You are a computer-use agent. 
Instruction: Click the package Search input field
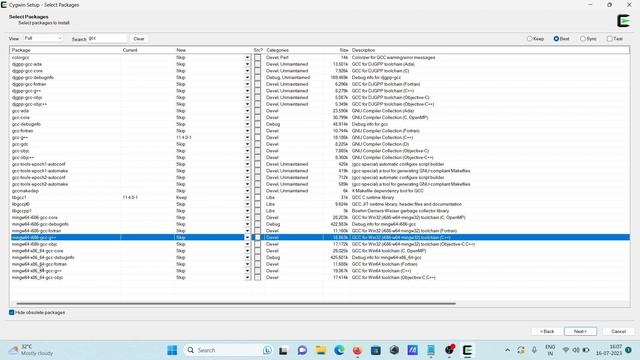tap(107, 39)
